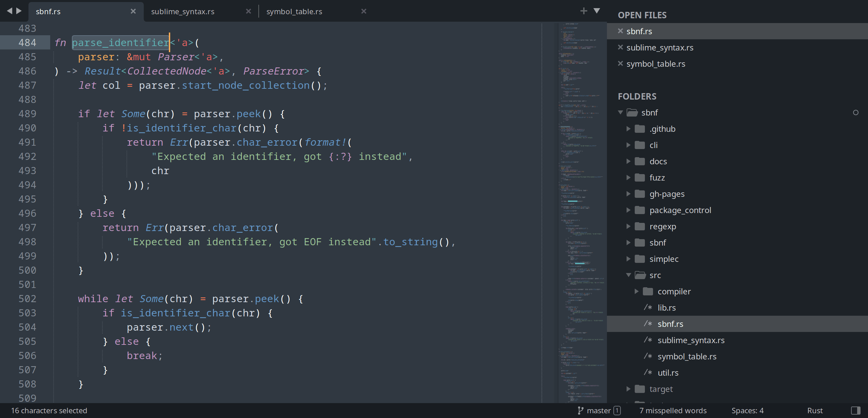Click the Rust file icon beside util.rs
Viewport: 868px width, 418px height.
pos(648,373)
